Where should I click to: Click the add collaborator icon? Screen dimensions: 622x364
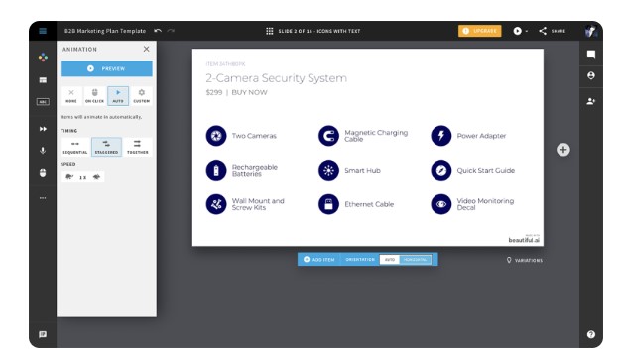pyautogui.click(x=591, y=101)
